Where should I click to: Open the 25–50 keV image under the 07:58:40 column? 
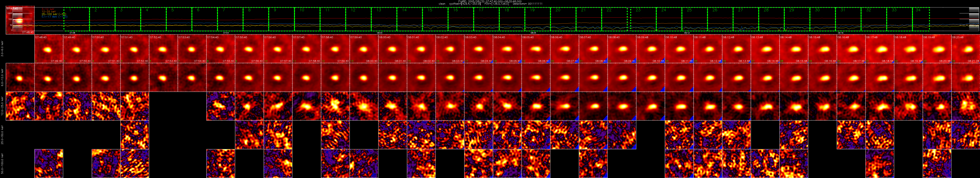tap(335, 135)
